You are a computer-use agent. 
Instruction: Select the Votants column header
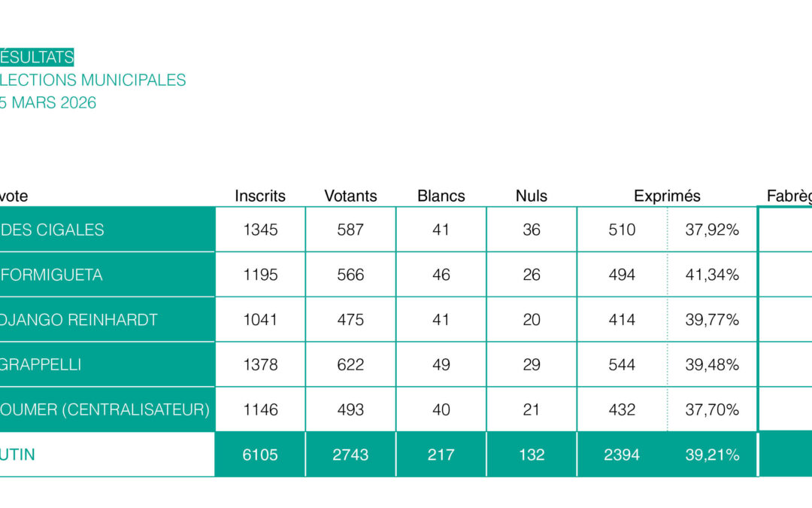[350, 196]
